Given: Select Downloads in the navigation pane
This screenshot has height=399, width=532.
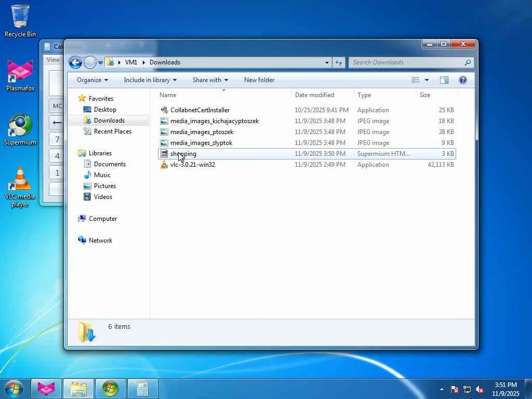Looking at the screenshot, I should [109, 121].
